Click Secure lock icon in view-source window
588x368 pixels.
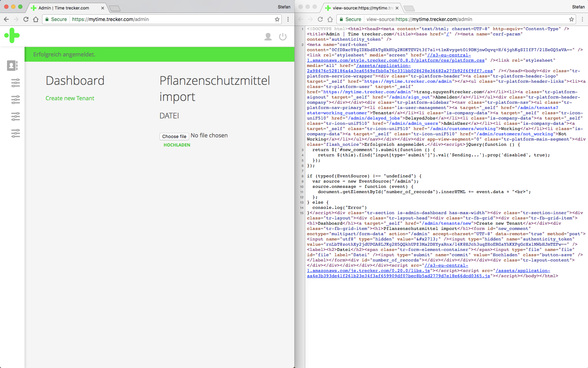tap(341, 19)
